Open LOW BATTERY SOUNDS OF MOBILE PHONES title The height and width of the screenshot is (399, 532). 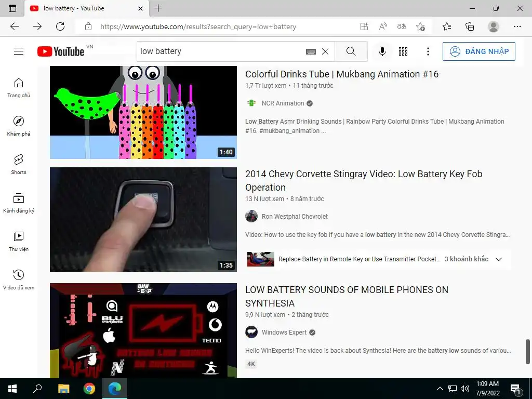pos(347,296)
